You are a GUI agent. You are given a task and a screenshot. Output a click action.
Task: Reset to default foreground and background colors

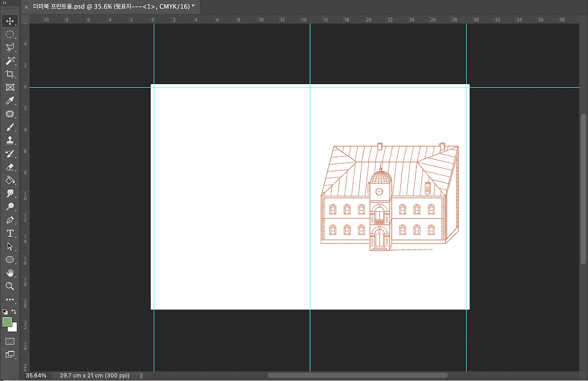[5, 312]
